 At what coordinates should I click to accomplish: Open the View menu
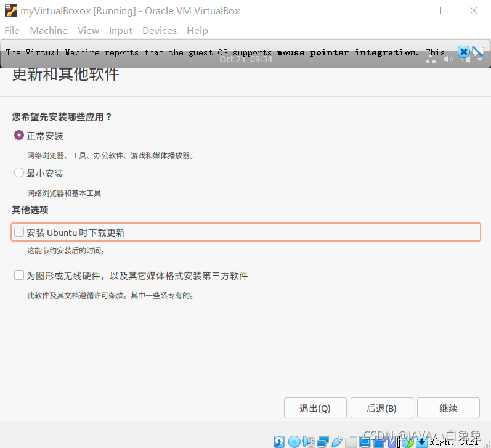click(x=88, y=30)
